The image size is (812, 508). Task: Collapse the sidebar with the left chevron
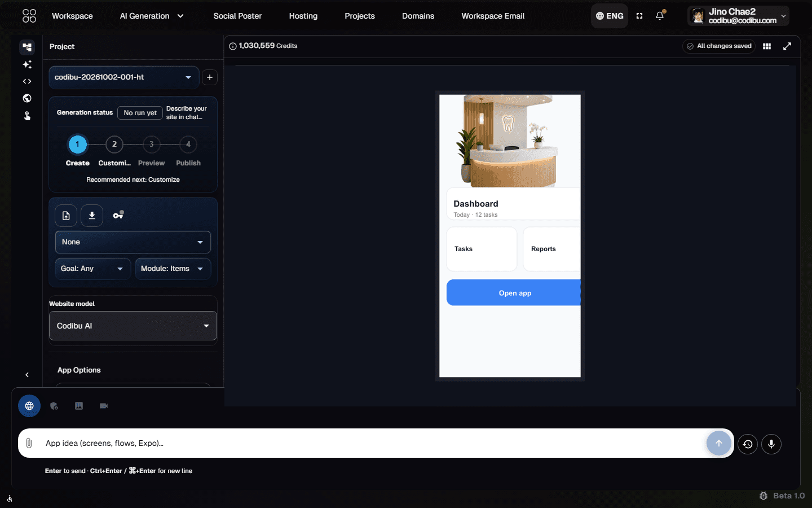pyautogui.click(x=27, y=375)
